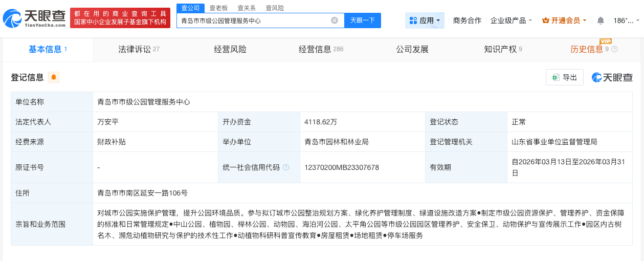Image resolution: width=644 pixels, height=261 pixels.
Task: Switch to the 查关系 search tab
Action: [247, 8]
